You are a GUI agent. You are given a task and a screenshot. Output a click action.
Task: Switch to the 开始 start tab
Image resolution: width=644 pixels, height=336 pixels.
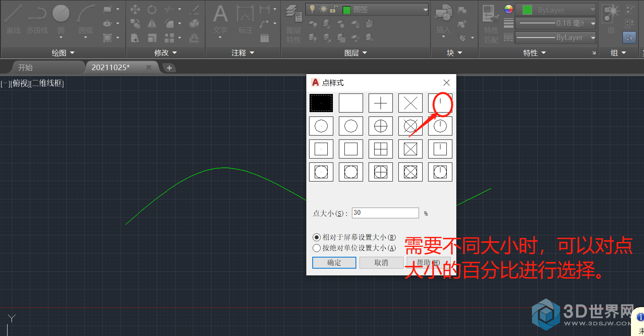[x=25, y=68]
